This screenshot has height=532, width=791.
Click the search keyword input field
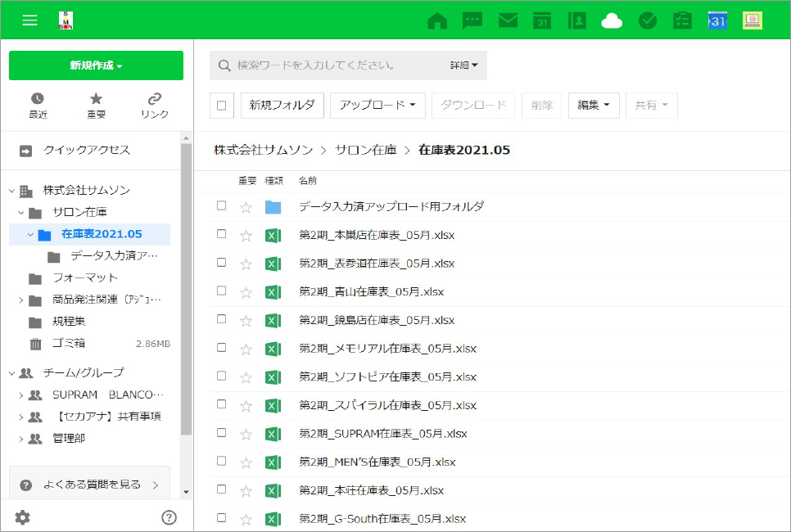coord(336,65)
